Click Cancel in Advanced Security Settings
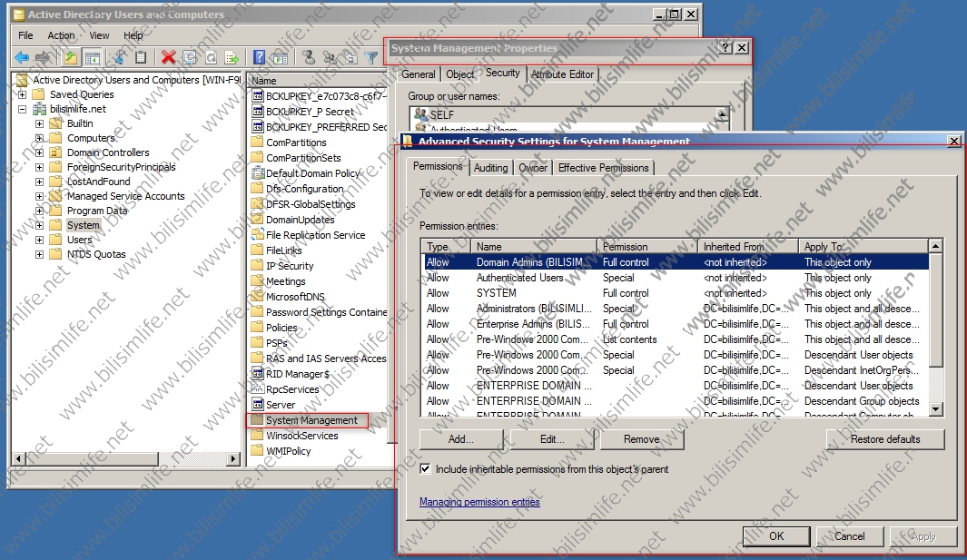Screen dimensions: 967x560 849,535
